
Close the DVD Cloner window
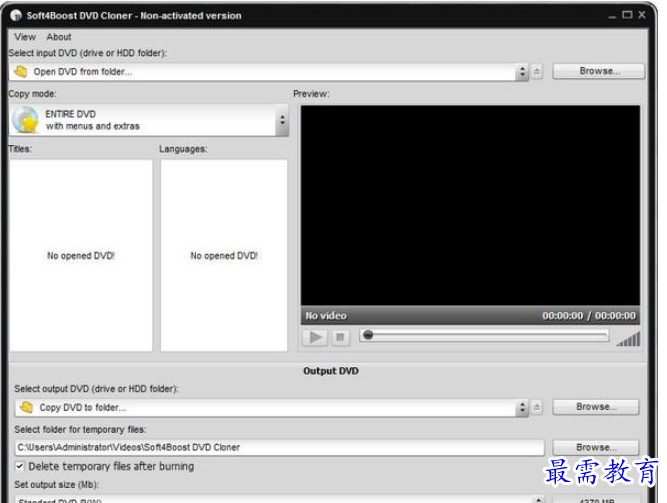(642, 15)
